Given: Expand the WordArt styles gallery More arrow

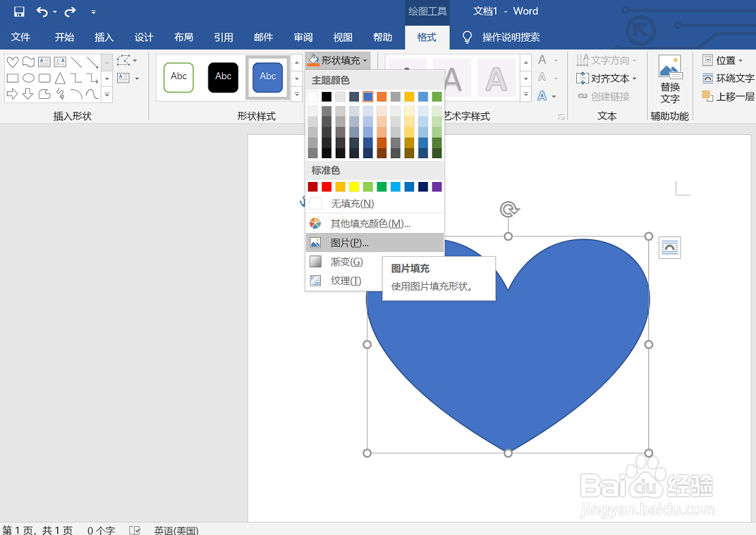Looking at the screenshot, I should click(x=526, y=95).
